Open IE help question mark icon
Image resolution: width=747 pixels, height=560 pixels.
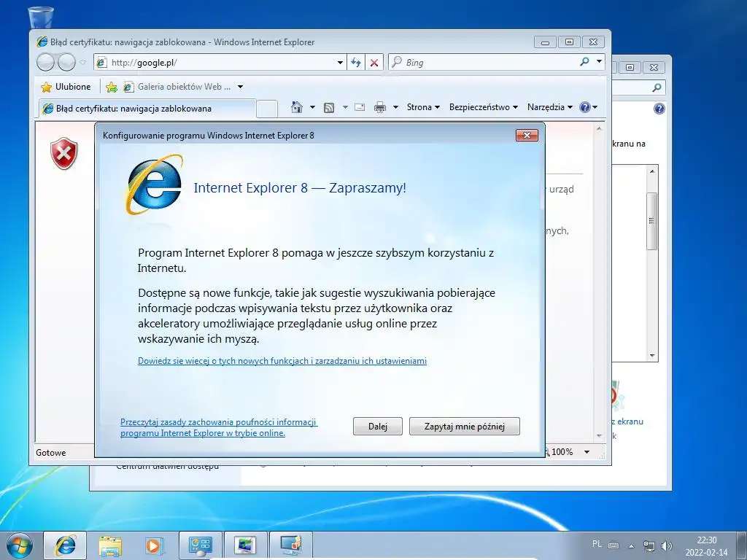(585, 107)
